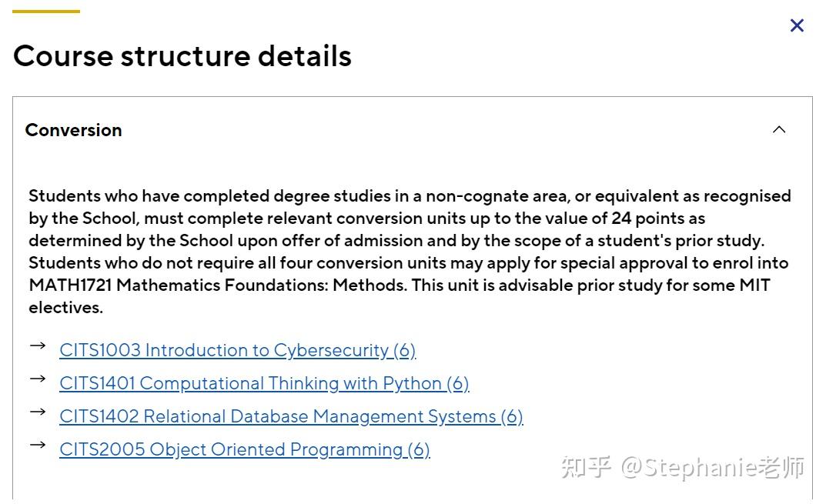Close the Course structure details dialog

pos(797,25)
